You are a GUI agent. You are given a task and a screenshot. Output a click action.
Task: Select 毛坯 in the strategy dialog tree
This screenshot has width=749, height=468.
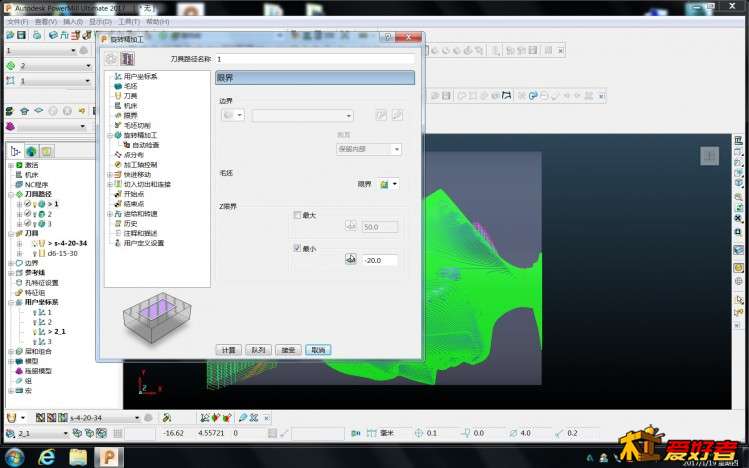[130, 86]
